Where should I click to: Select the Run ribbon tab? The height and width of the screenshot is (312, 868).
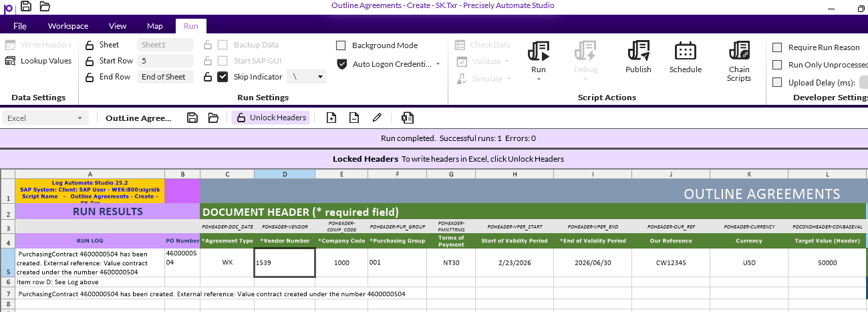(191, 26)
